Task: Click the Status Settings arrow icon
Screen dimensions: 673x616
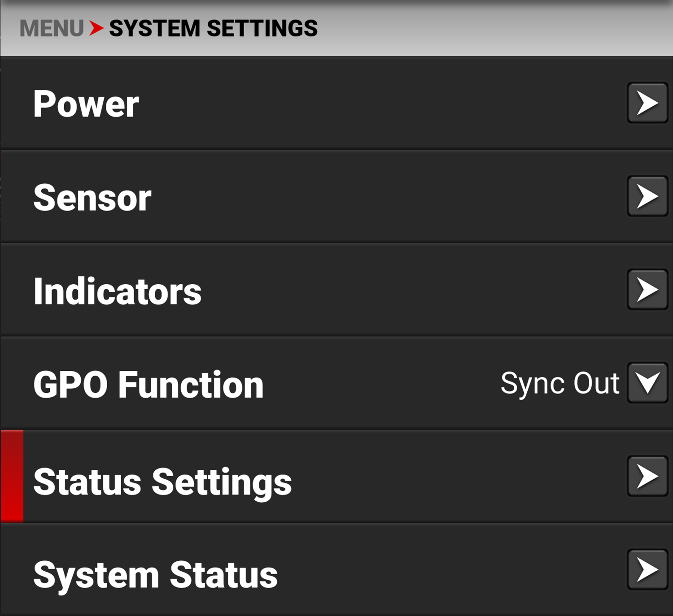Action: pyautogui.click(x=647, y=476)
